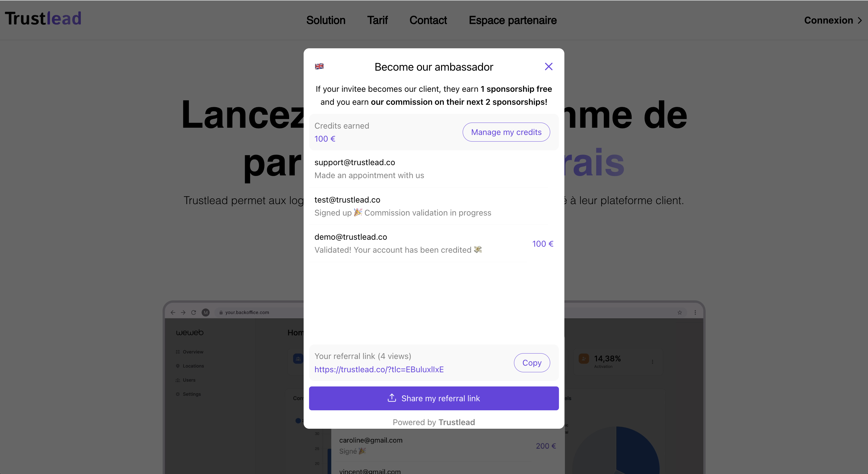Image resolution: width=868 pixels, height=474 pixels.
Task: Click the close X icon on modal
Action: pyautogui.click(x=548, y=66)
